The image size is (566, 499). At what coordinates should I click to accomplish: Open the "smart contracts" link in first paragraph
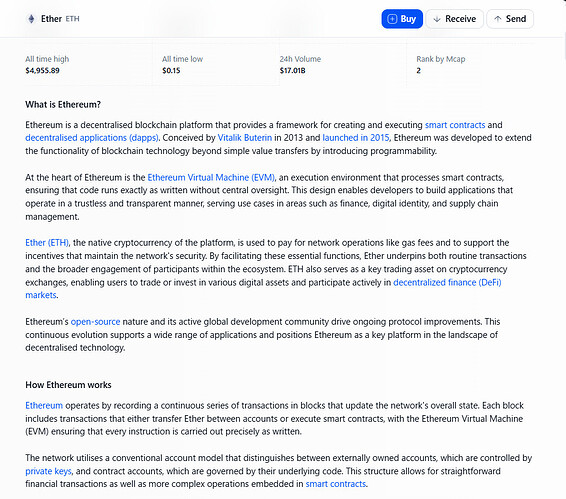(x=455, y=125)
